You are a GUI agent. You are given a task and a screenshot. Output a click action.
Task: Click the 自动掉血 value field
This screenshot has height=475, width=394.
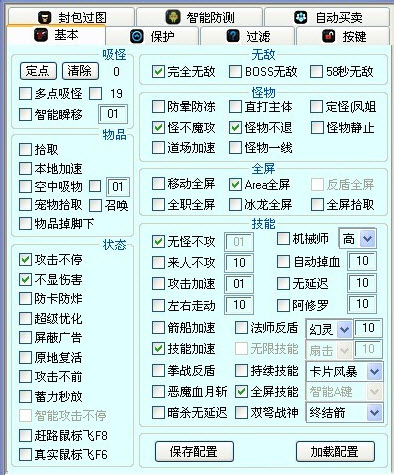[x=362, y=261]
